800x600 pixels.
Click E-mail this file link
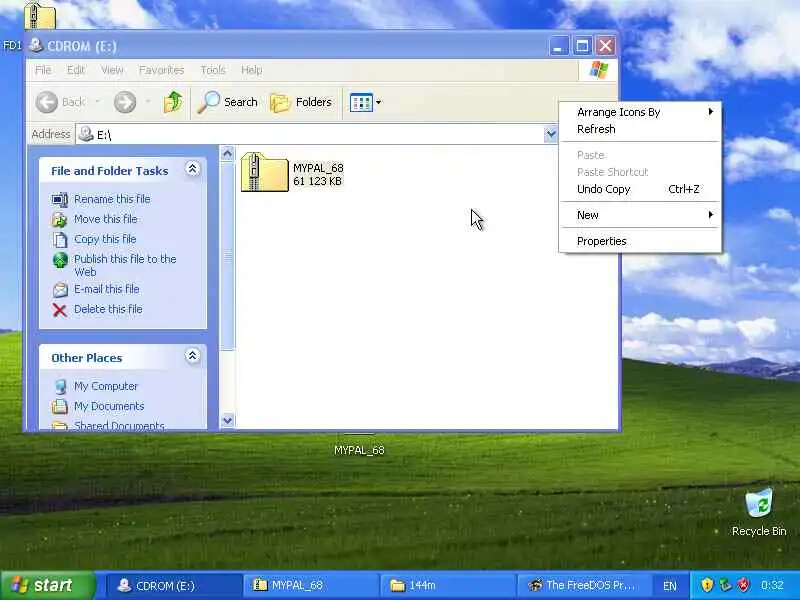click(107, 289)
